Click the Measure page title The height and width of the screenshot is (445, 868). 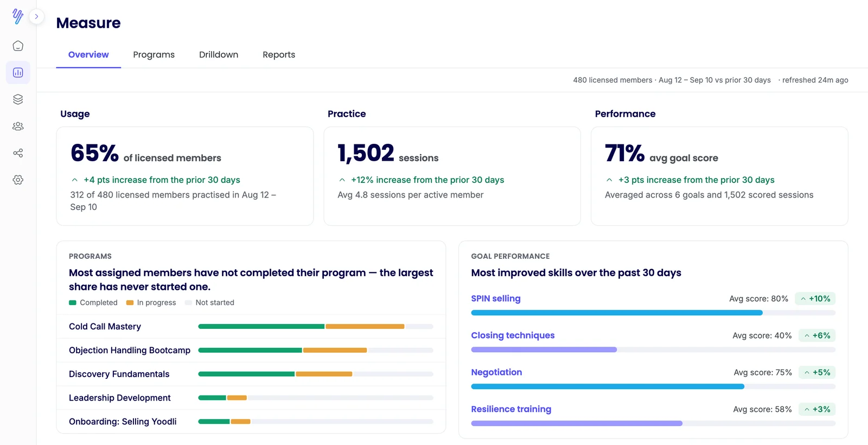pyautogui.click(x=88, y=23)
